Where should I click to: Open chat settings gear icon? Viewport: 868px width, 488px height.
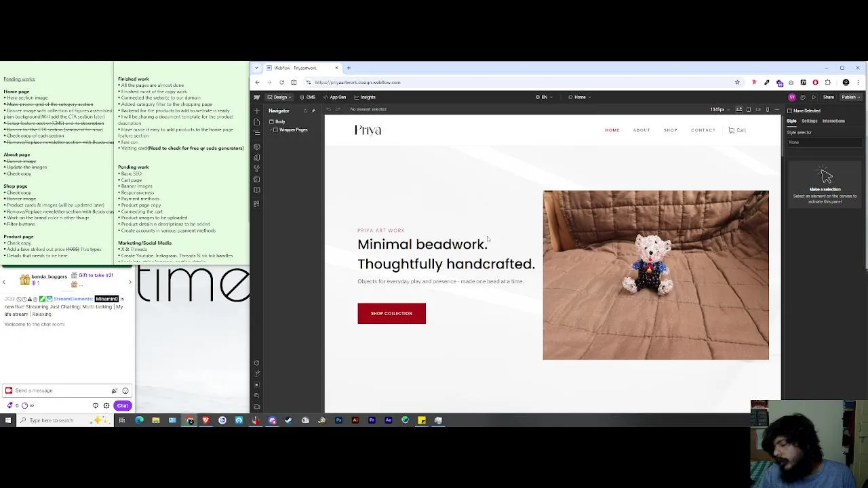(x=106, y=405)
